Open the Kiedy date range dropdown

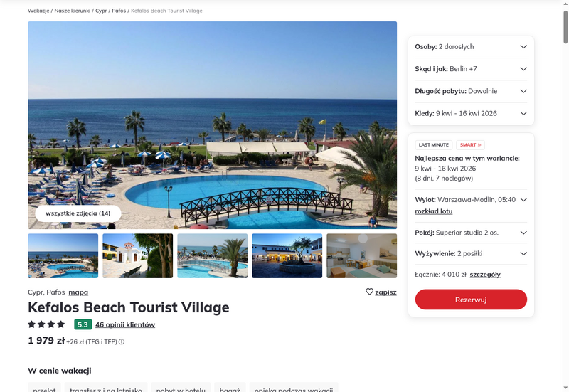471,113
